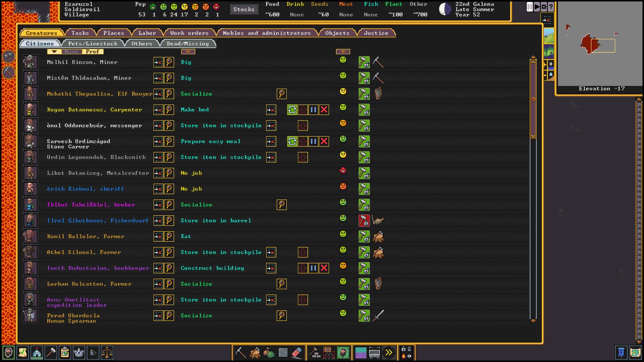Open the Nobles and administrators tab
This screenshot has width=644, height=362.
[267, 33]
